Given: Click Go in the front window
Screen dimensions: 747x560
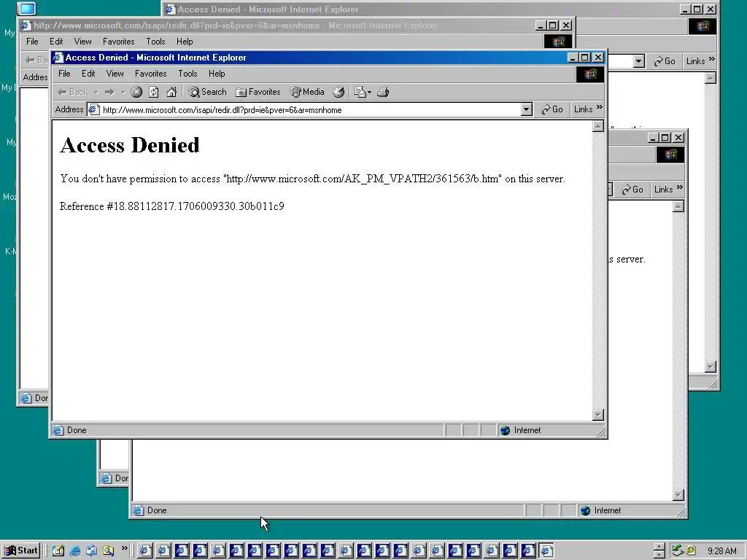Looking at the screenshot, I should click(552, 109).
